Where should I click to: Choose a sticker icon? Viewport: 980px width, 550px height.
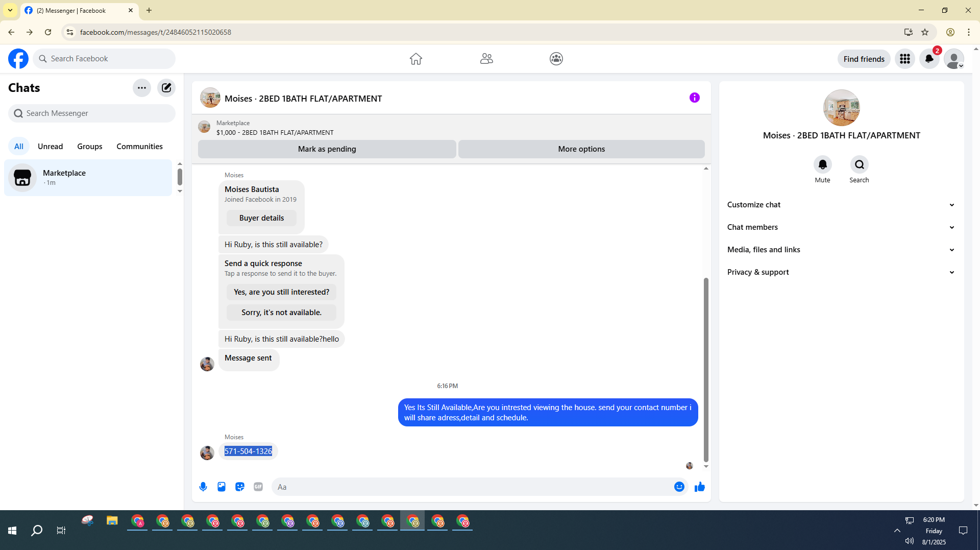240,487
